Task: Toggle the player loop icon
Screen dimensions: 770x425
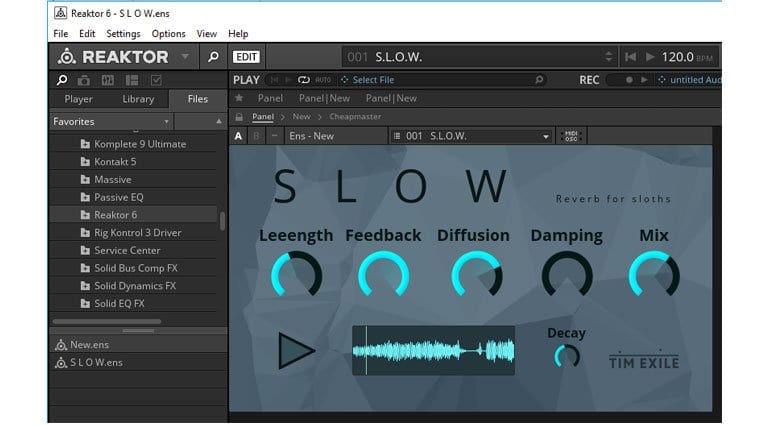Action: coord(304,80)
